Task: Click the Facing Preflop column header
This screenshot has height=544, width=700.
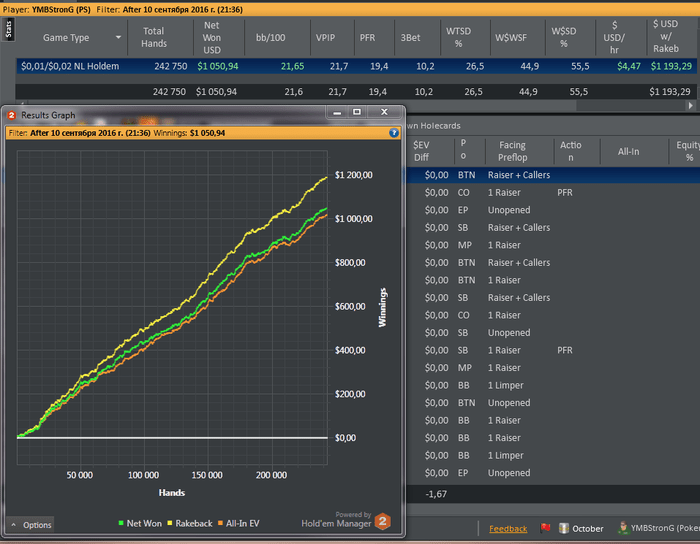Action: 513,151
